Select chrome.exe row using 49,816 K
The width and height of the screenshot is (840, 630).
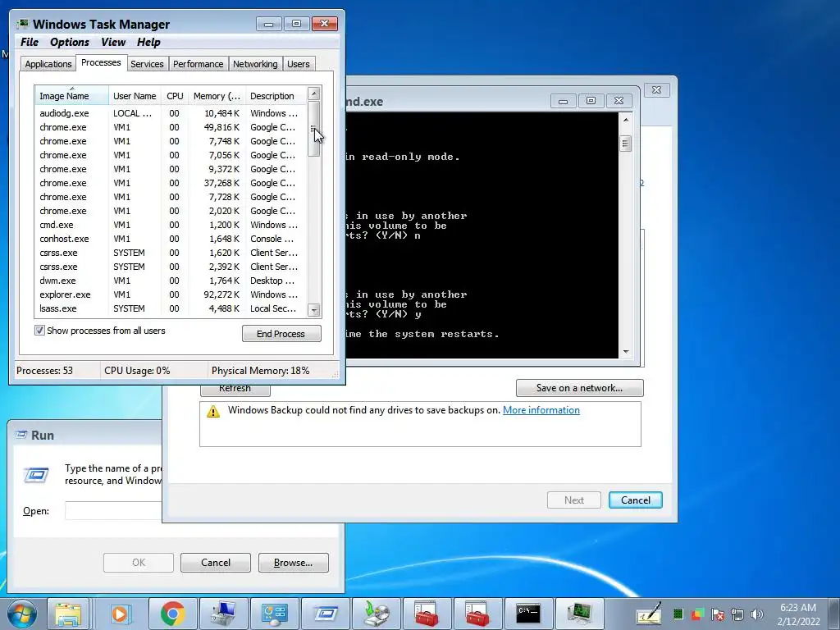point(171,127)
